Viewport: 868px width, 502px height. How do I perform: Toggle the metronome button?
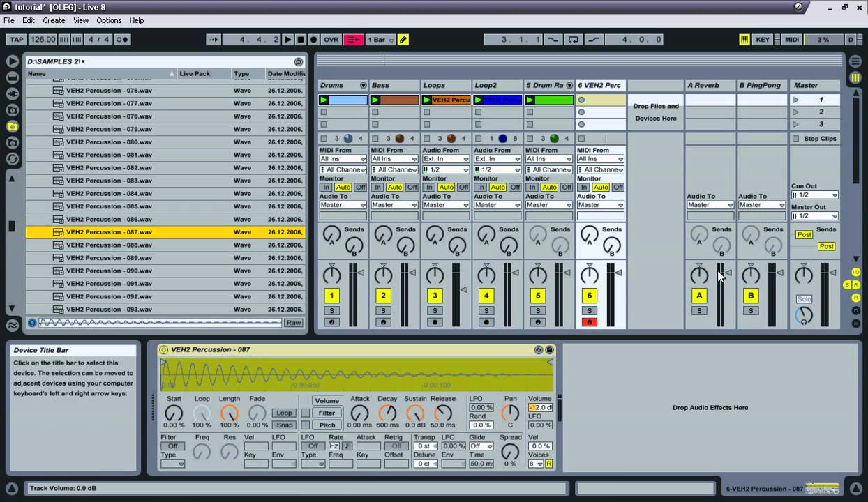point(122,40)
